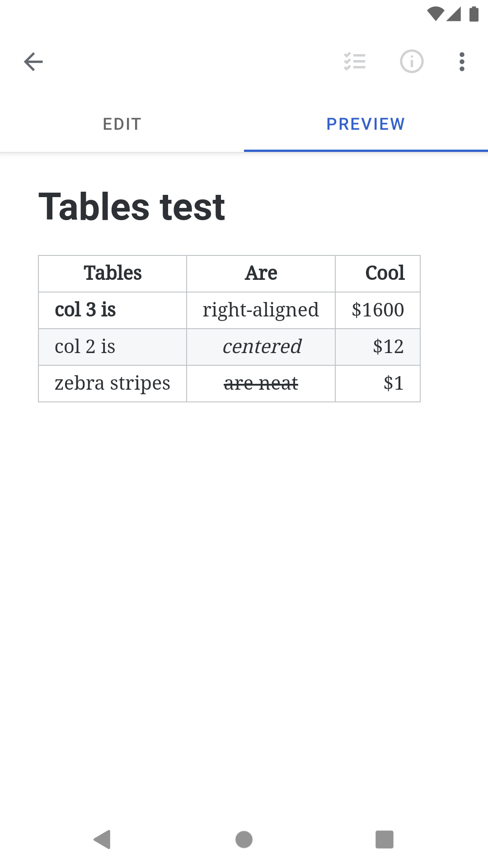The image size is (488, 868).
Task: Click the 'Tables test' heading
Action: 131,207
